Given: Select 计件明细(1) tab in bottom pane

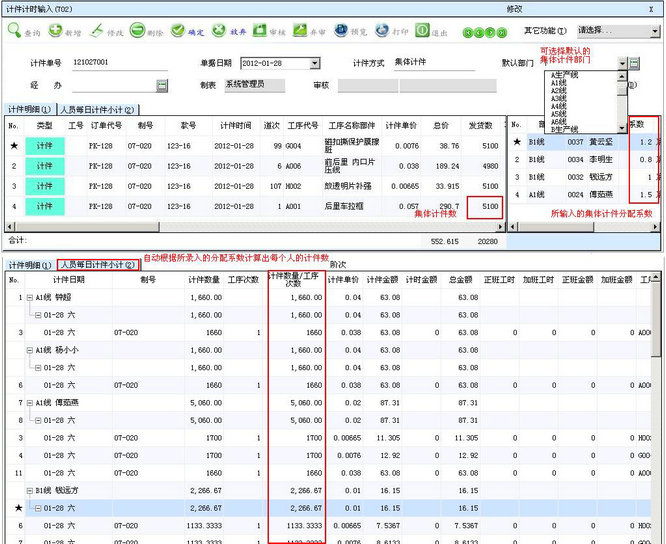Looking at the screenshot, I should point(30,265).
